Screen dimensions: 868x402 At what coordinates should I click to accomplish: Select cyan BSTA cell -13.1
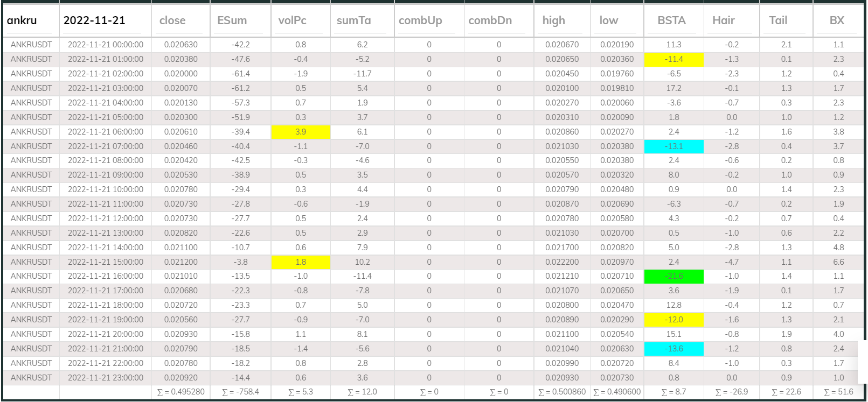[x=674, y=146]
